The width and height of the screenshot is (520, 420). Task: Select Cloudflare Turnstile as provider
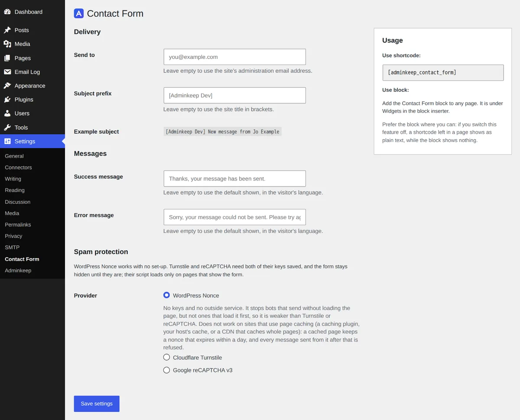click(166, 357)
